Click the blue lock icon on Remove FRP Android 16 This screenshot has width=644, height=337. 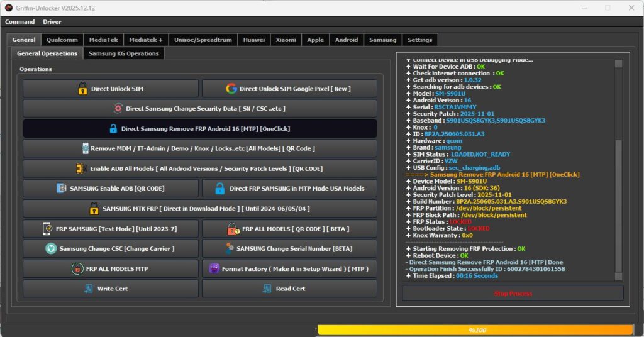pos(113,128)
